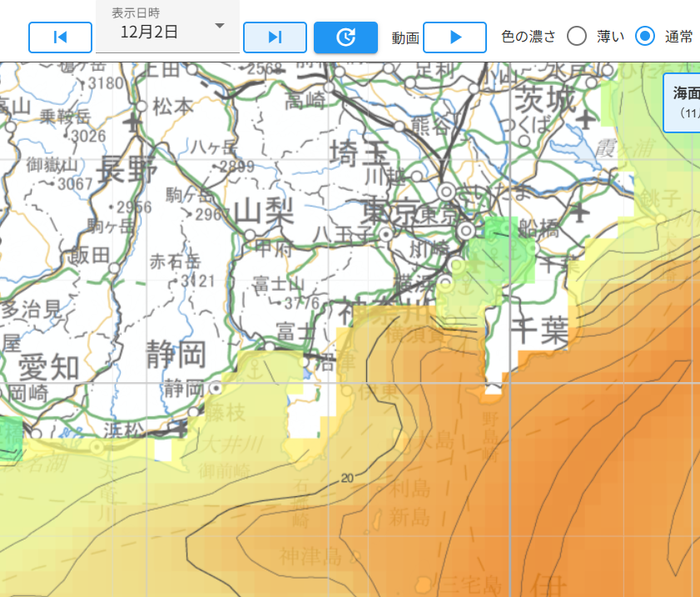Click the 東京 city marker
The width and height of the screenshot is (700, 597).
[x=466, y=230]
